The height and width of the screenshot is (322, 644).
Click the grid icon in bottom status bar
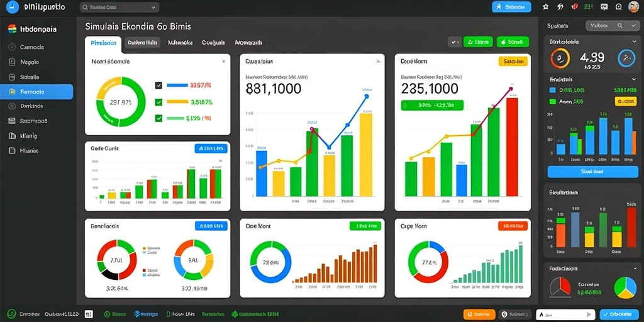click(x=89, y=314)
